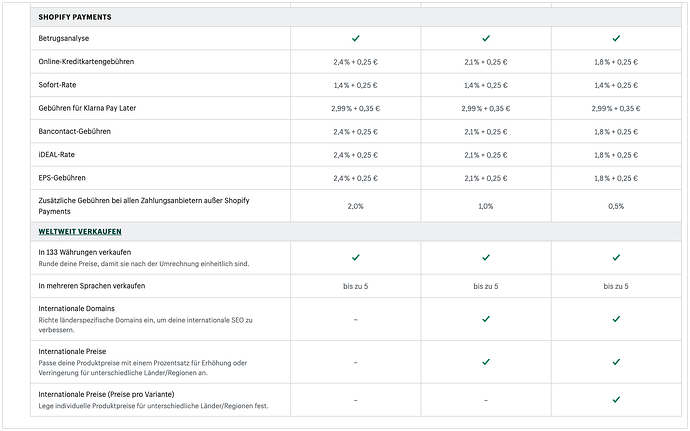Click Betrugsanalyse checkmark in first plan column

(356, 38)
